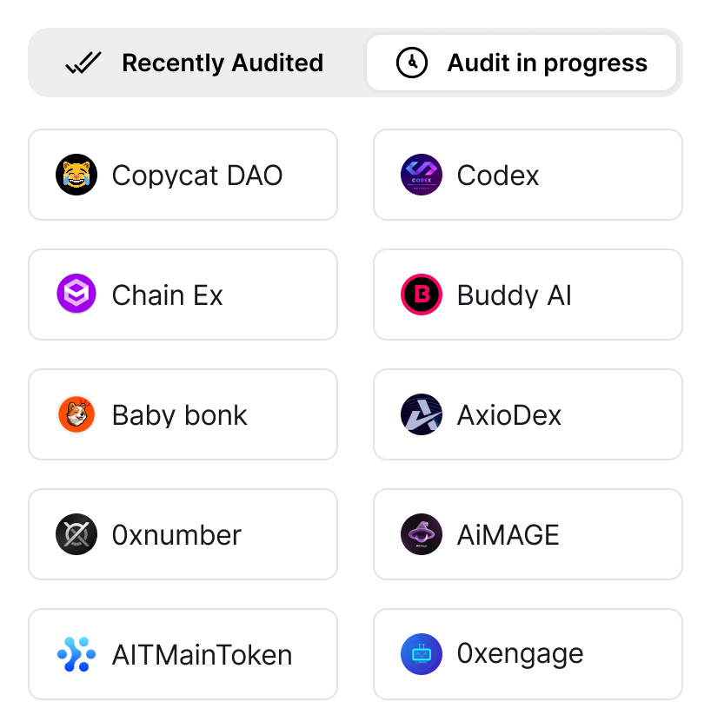Click the AxioDex dark logo icon
Screen dimensions: 711x728
(422, 415)
